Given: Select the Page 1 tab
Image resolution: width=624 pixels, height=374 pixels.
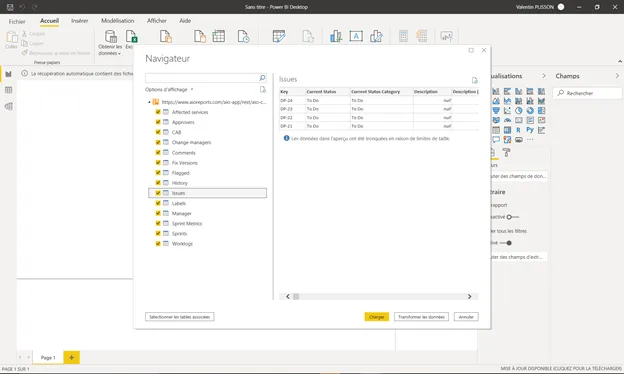Looking at the screenshot, I should (x=48, y=357).
